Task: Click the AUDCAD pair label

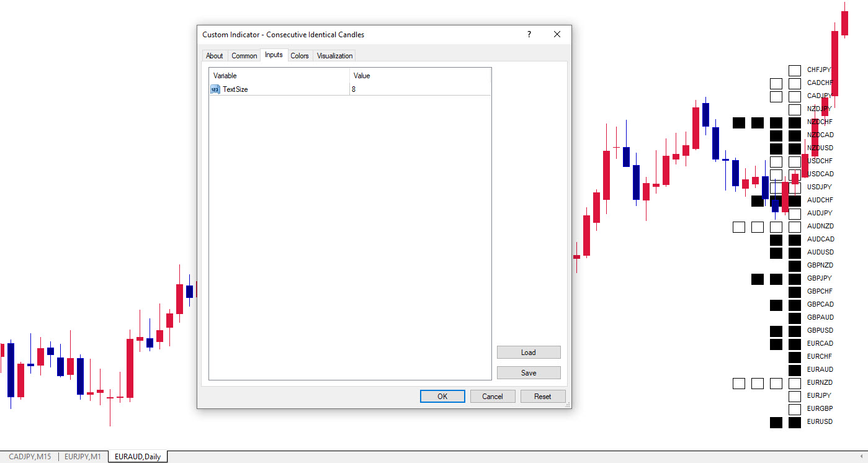Action: click(x=821, y=239)
